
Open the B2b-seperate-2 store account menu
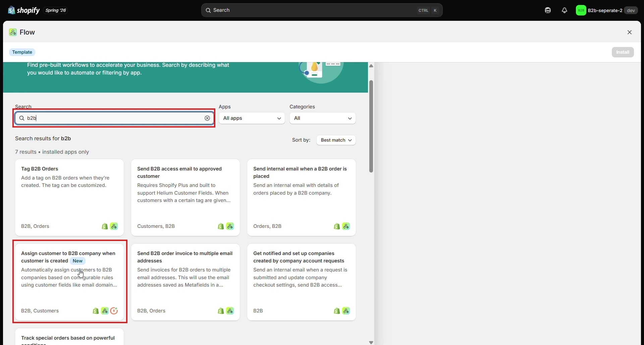(x=606, y=10)
